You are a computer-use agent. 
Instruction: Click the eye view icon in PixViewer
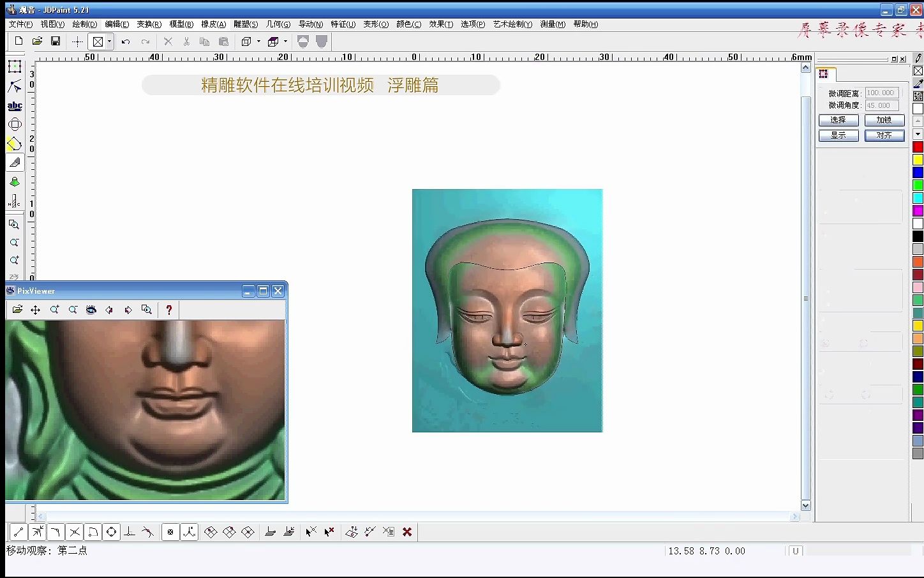click(91, 310)
